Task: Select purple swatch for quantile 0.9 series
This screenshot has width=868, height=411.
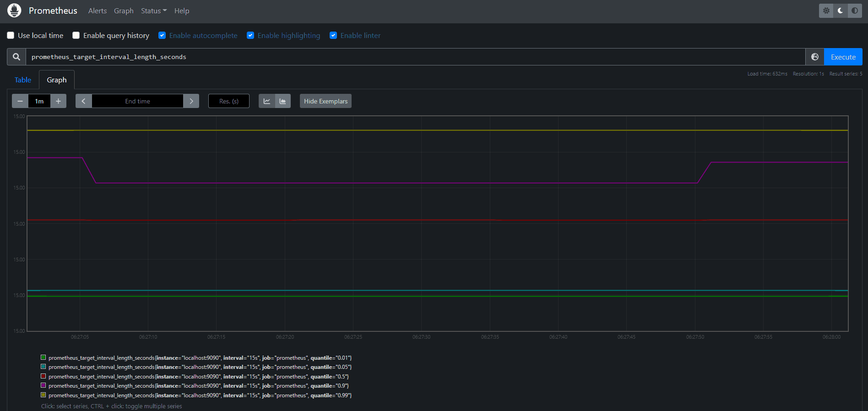Action: click(x=43, y=385)
